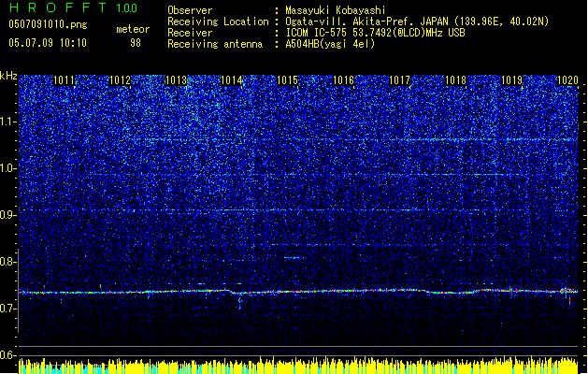Click the 1.0 frequency axis label
This screenshot has width=588, height=374.
pos(7,169)
